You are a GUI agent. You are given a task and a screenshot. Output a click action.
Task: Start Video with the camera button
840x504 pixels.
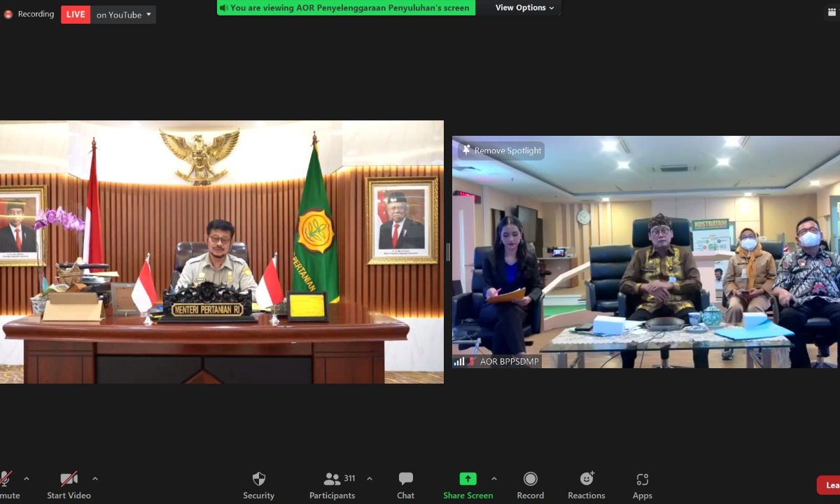pyautogui.click(x=69, y=479)
